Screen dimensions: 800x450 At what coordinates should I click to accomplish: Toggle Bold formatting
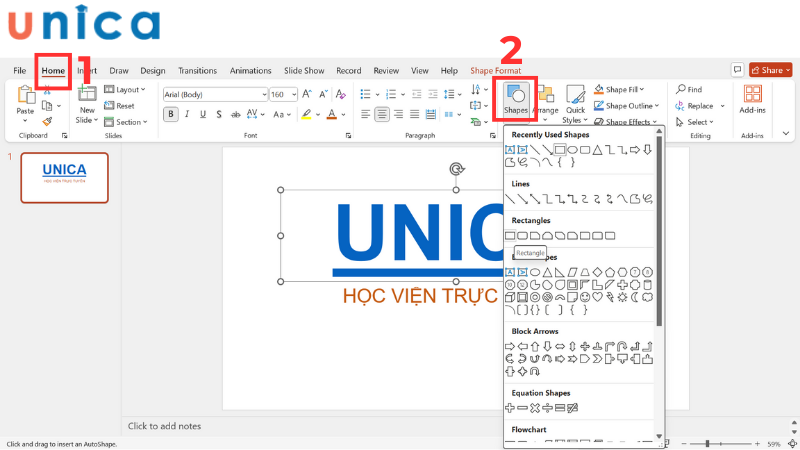click(170, 114)
